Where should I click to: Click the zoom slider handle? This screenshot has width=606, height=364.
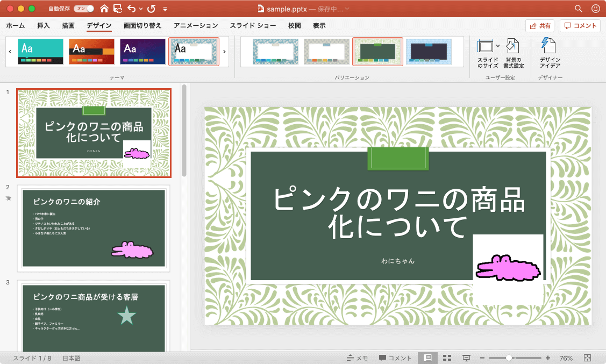point(509,358)
